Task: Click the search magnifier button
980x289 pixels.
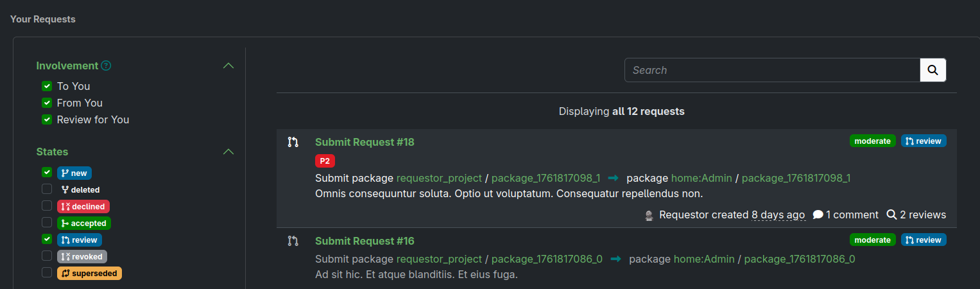Action: [933, 70]
